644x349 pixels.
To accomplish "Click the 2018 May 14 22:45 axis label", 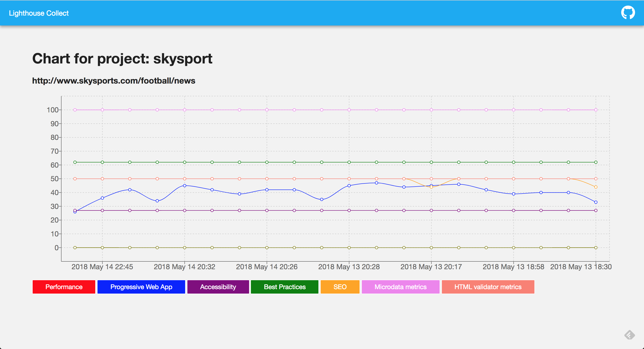I will tap(102, 267).
